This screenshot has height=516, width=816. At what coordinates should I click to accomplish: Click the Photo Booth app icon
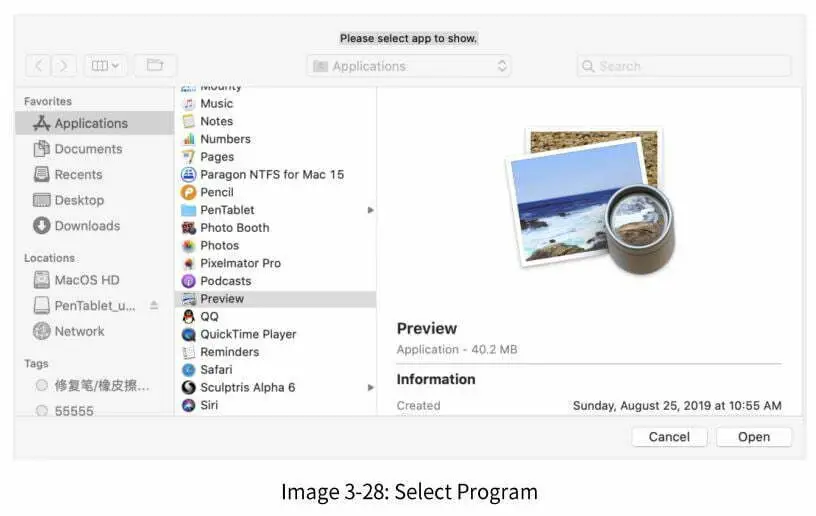pos(188,228)
